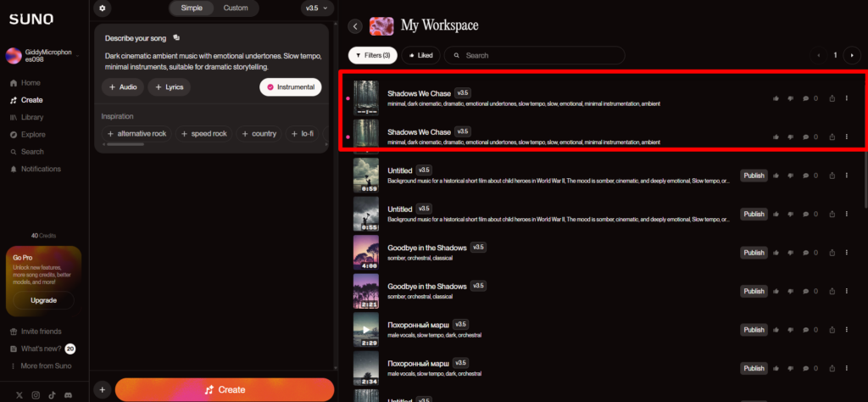Image resolution: width=868 pixels, height=402 pixels.
Task: Open the Filters (3) menu
Action: [373, 55]
